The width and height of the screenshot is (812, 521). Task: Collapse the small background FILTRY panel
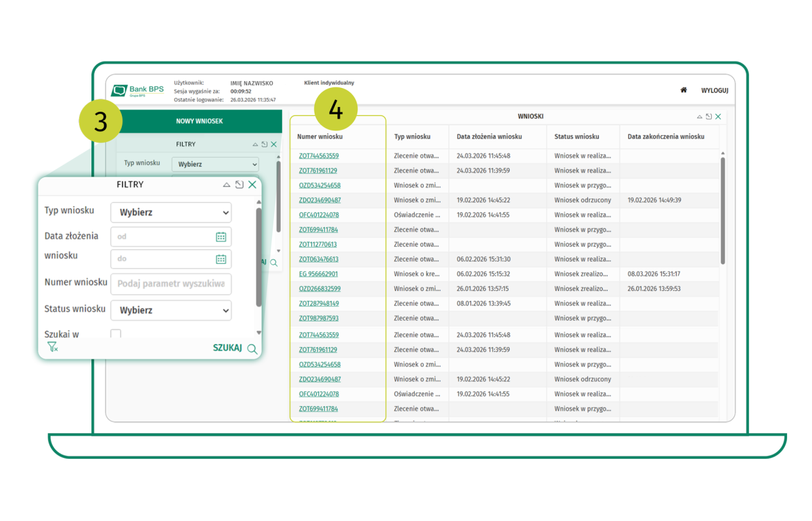[255, 144]
